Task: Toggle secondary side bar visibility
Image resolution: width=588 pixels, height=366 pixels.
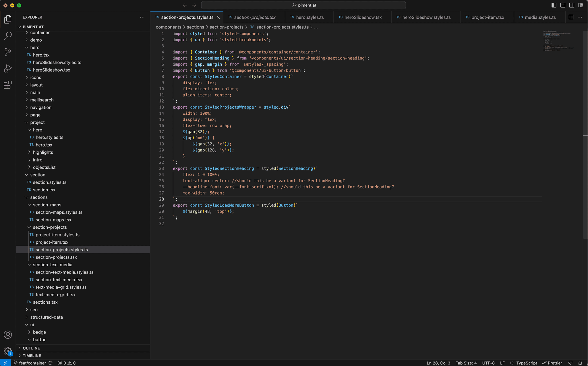Action: point(572,5)
